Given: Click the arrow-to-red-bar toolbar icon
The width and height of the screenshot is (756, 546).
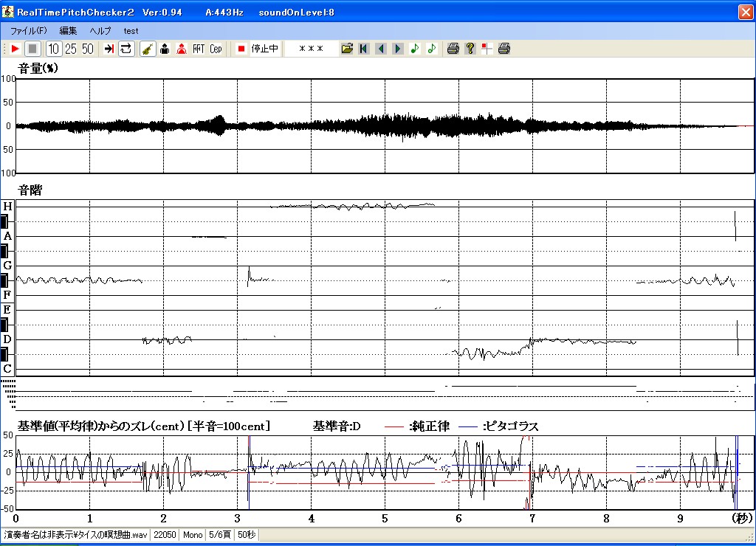Looking at the screenshot, I should [x=109, y=49].
